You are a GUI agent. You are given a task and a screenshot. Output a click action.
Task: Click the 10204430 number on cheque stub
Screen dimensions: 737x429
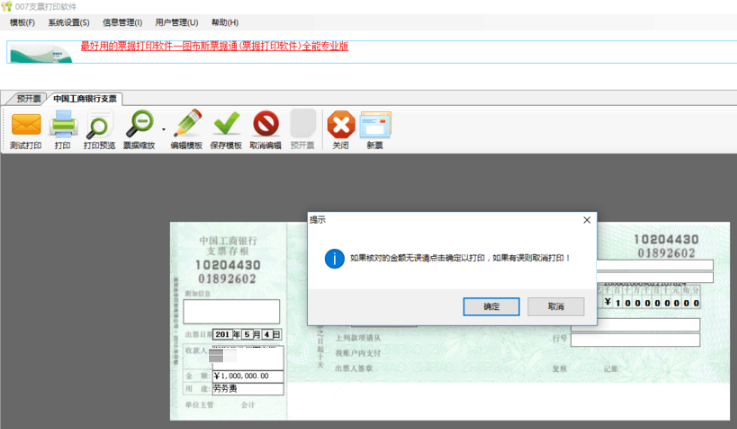228,265
